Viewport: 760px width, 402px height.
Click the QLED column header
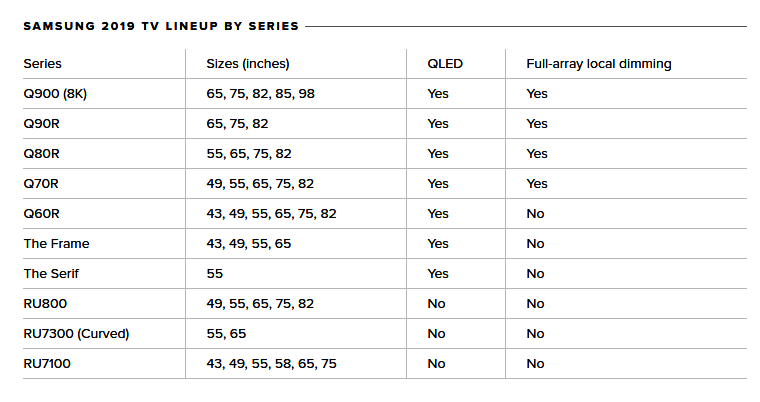tap(445, 64)
